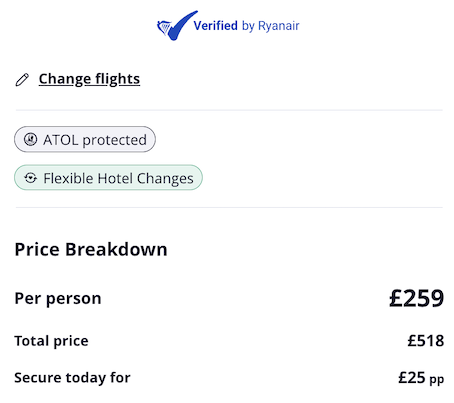Click the divider line below Change flights

click(229, 110)
